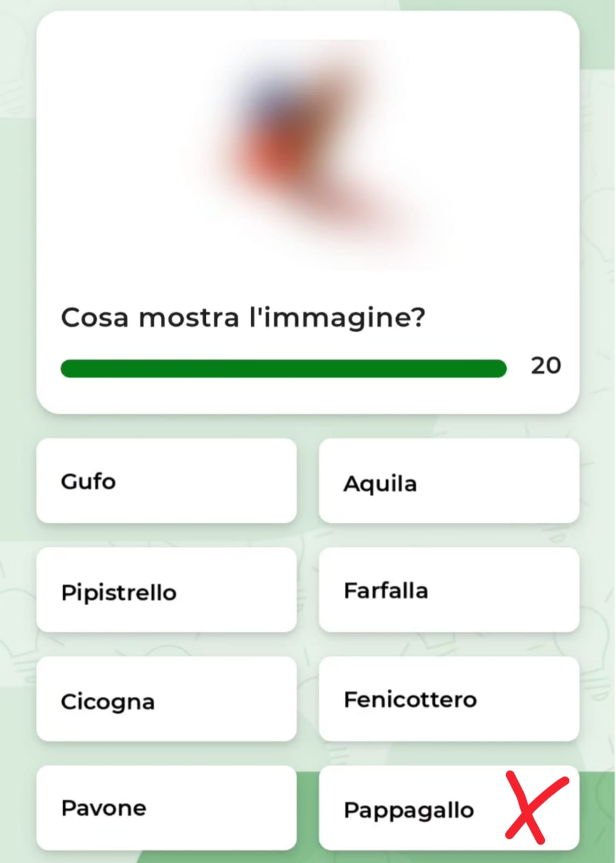
Task: Select the option meaning bat
Action: (166, 591)
